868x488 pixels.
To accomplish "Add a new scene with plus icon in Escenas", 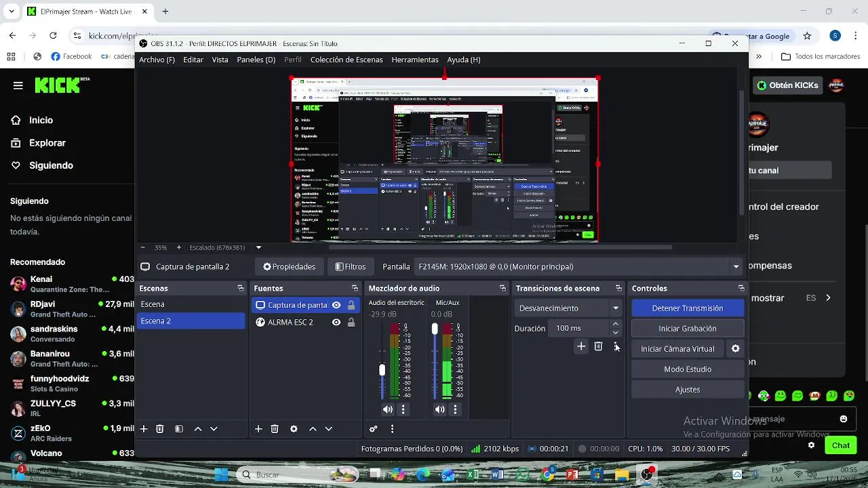I will [x=144, y=429].
